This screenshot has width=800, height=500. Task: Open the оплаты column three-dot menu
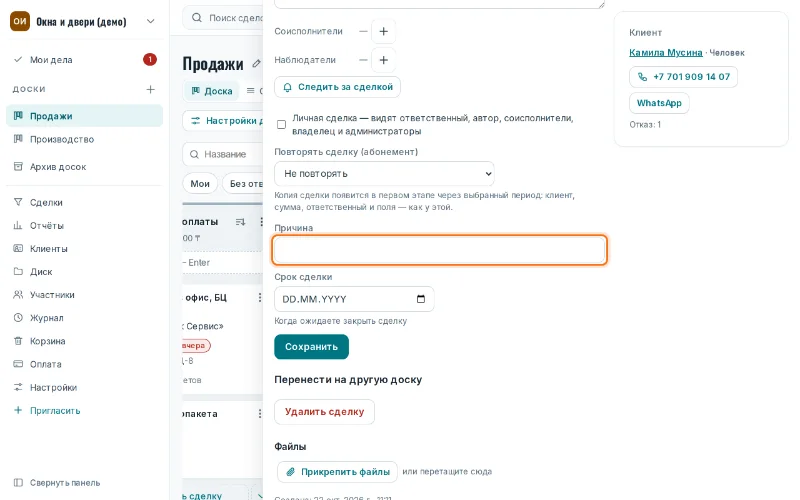(261, 222)
